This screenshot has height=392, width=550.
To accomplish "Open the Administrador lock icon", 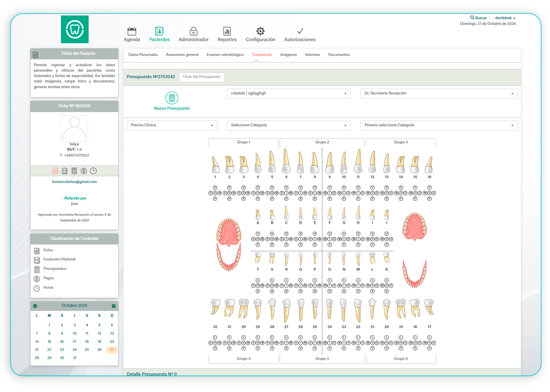I will (x=193, y=31).
